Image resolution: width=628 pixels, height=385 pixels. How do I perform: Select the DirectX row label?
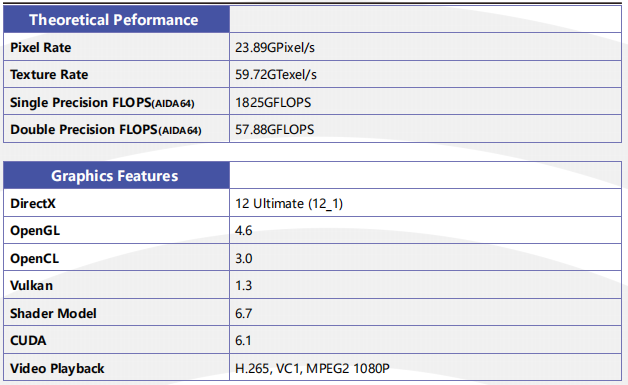(x=33, y=204)
